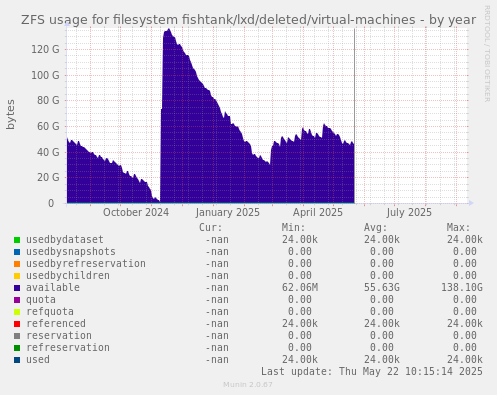The height and width of the screenshot is (395, 497).
Task: Click the usedbydataset Cur value -nan
Action: coord(217,239)
